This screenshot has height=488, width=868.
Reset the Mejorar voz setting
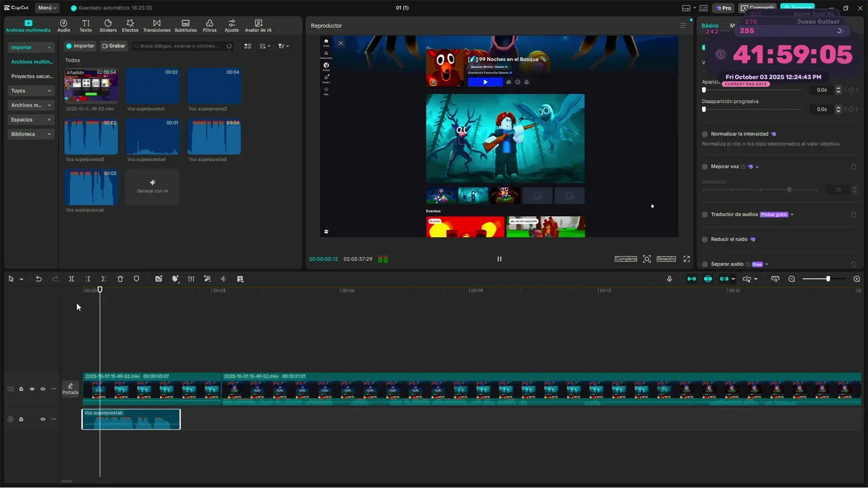tap(853, 167)
